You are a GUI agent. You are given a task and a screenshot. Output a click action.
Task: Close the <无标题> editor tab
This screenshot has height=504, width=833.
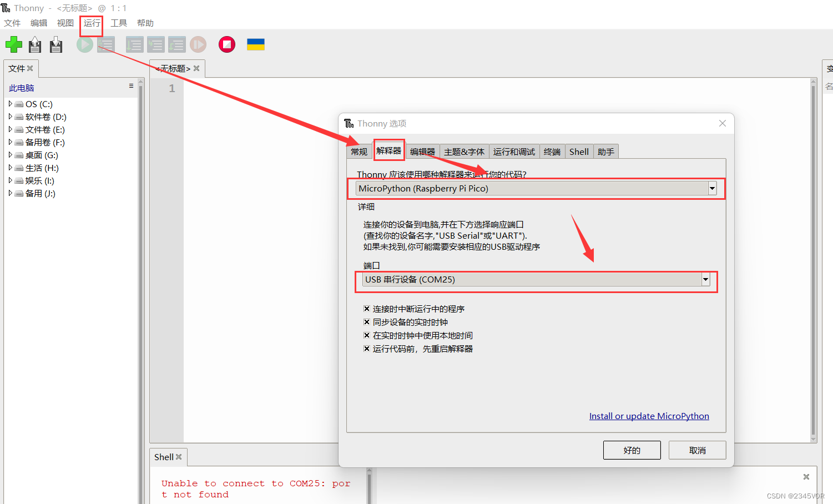point(196,68)
